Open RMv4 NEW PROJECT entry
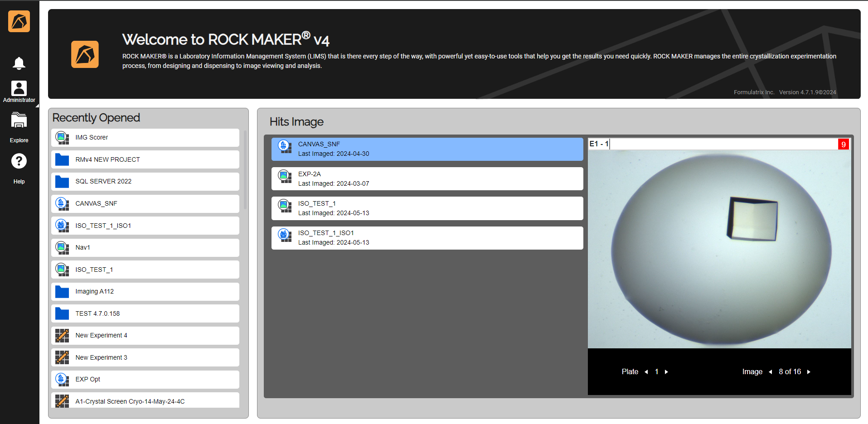 click(x=145, y=159)
